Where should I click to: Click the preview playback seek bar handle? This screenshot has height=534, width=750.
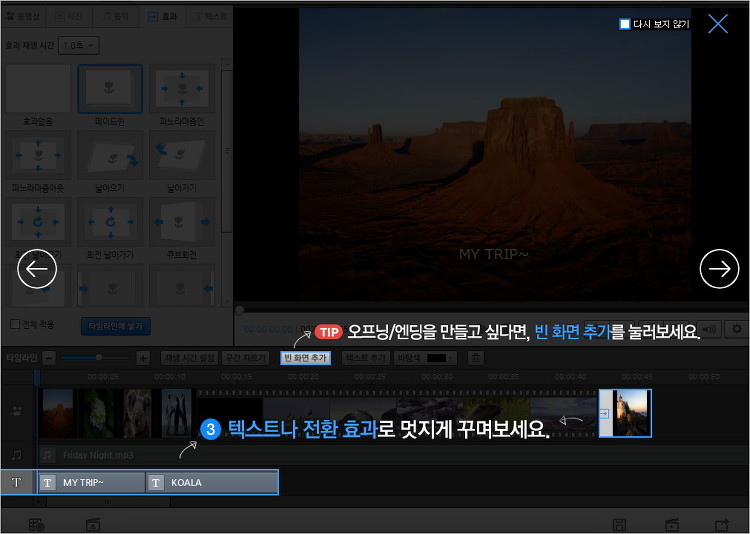point(240,310)
